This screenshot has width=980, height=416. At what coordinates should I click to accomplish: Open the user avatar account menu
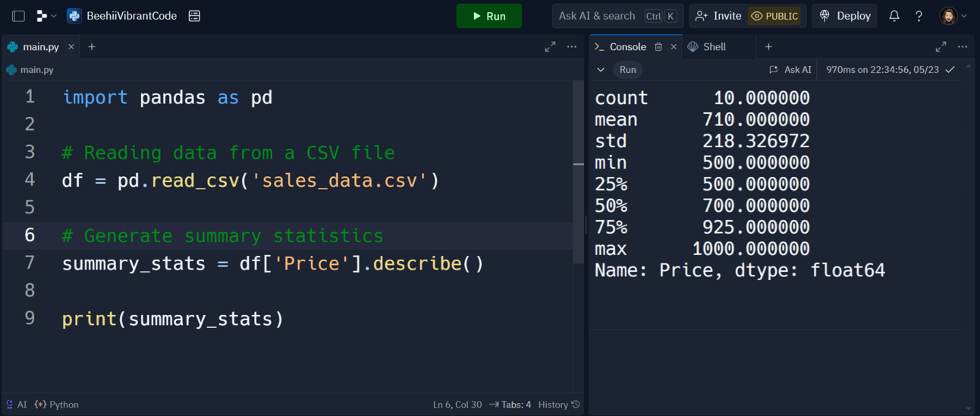(x=953, y=16)
